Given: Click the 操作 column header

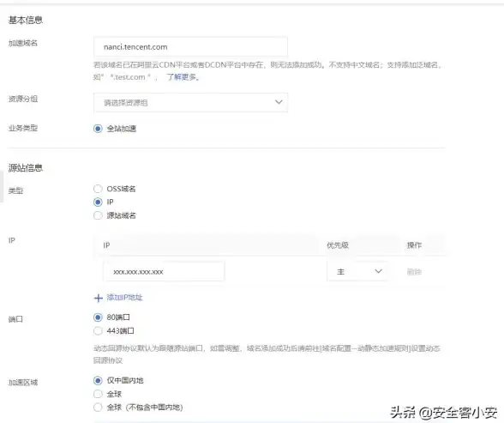Looking at the screenshot, I should [x=414, y=245].
